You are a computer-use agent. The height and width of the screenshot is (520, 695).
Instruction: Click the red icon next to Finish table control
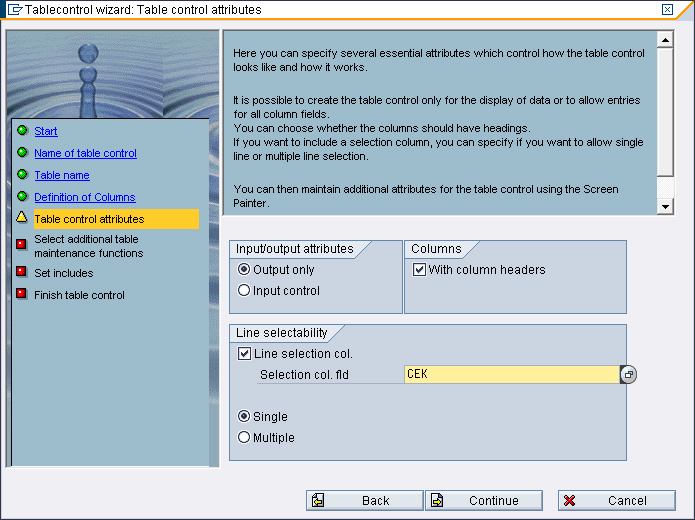coord(21,294)
